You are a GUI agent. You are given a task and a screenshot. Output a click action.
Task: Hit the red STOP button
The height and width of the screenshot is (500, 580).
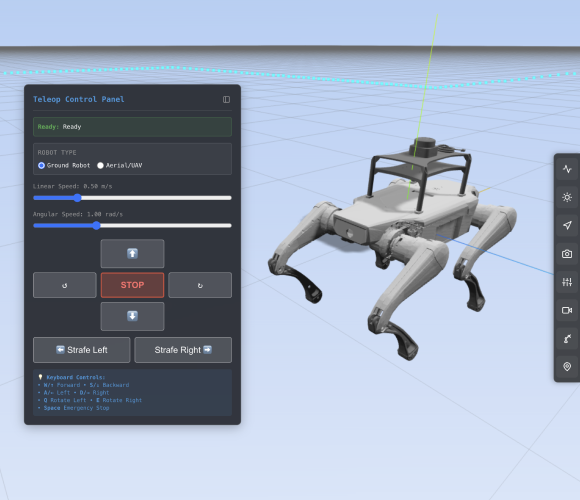click(132, 285)
